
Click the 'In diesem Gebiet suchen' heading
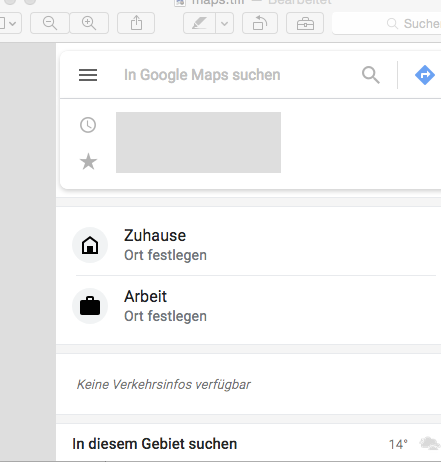155,444
